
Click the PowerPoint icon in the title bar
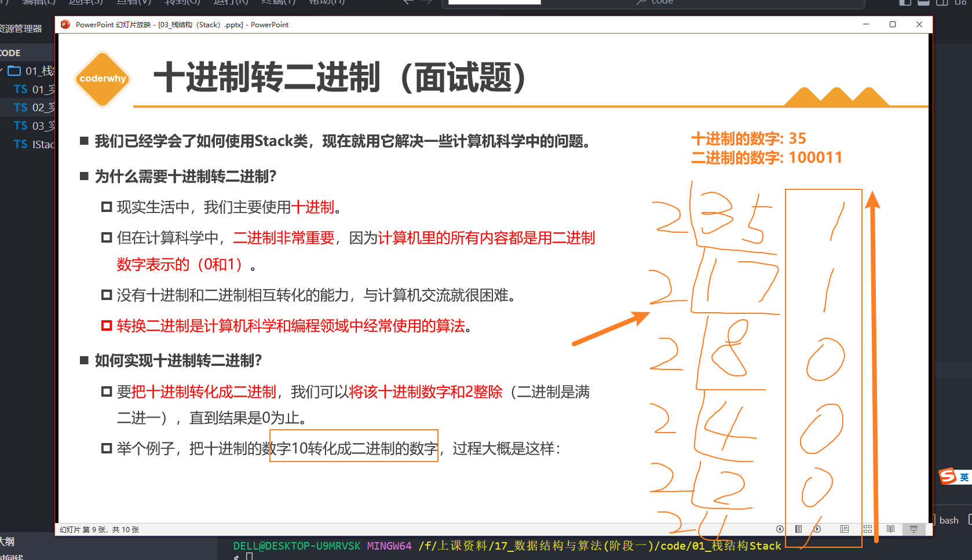(65, 24)
